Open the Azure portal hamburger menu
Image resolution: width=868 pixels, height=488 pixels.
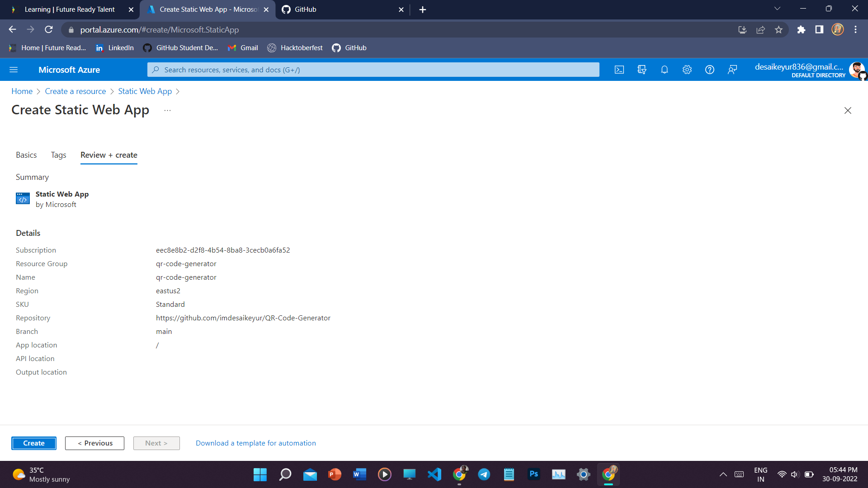tap(14, 70)
